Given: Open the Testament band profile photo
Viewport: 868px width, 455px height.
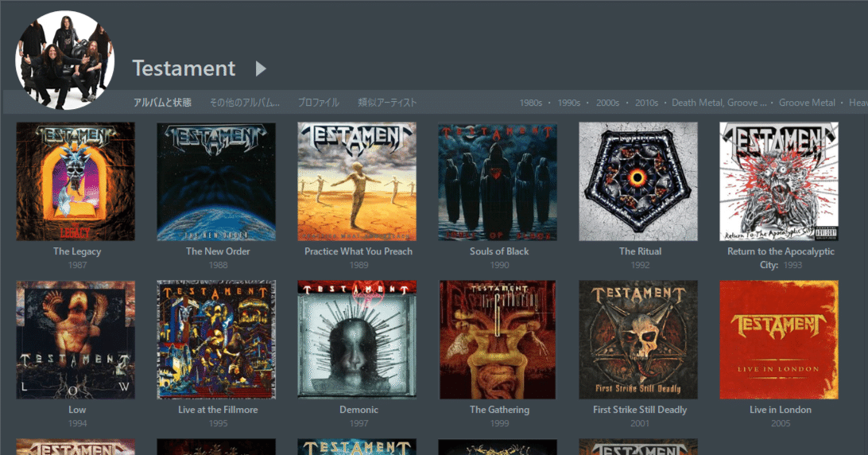Looking at the screenshot, I should (x=64, y=60).
